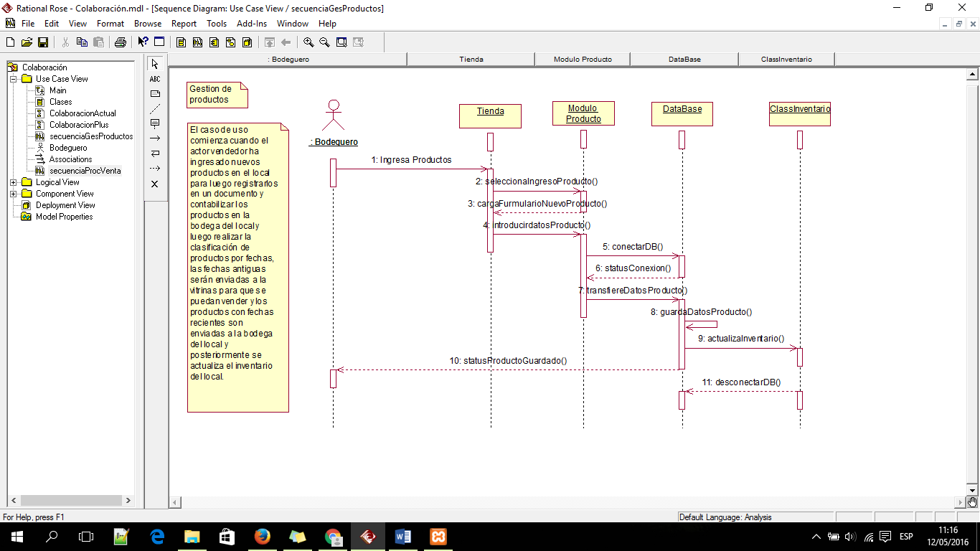Viewport: 980px width, 551px height.
Task: Open the View Documentation window icon
Action: [159, 42]
